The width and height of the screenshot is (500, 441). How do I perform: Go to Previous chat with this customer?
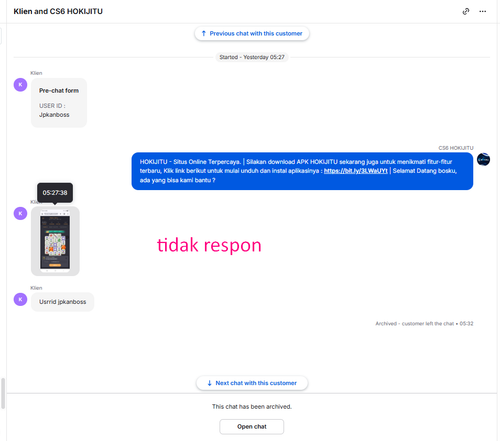(x=252, y=34)
